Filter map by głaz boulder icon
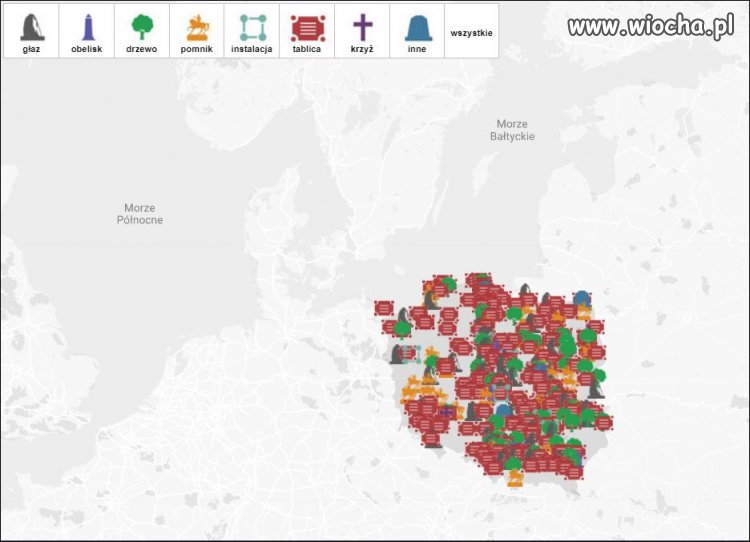Screen dimensions: 750x542 [x=32, y=32]
